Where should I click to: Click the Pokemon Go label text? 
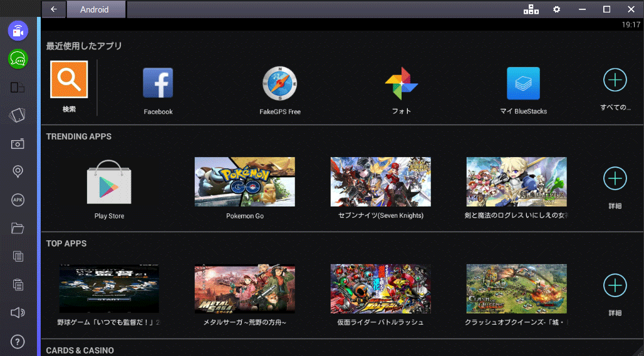pyautogui.click(x=245, y=216)
